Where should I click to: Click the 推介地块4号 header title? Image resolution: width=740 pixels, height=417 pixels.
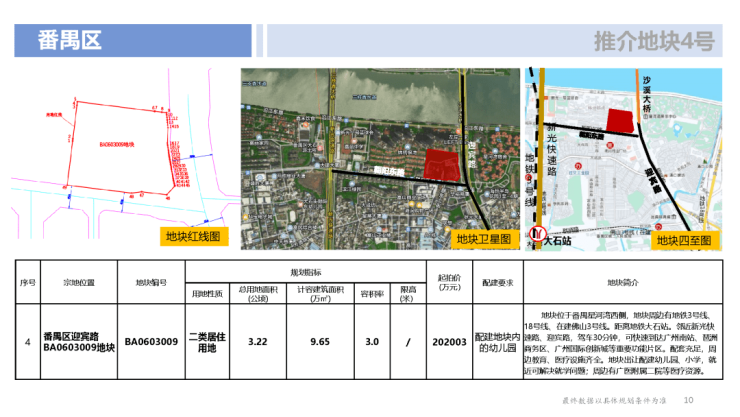click(653, 41)
